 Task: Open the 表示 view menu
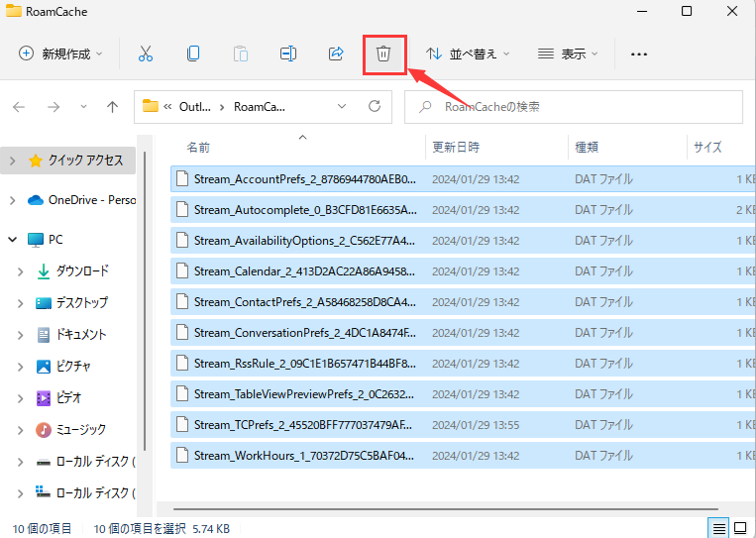568,54
